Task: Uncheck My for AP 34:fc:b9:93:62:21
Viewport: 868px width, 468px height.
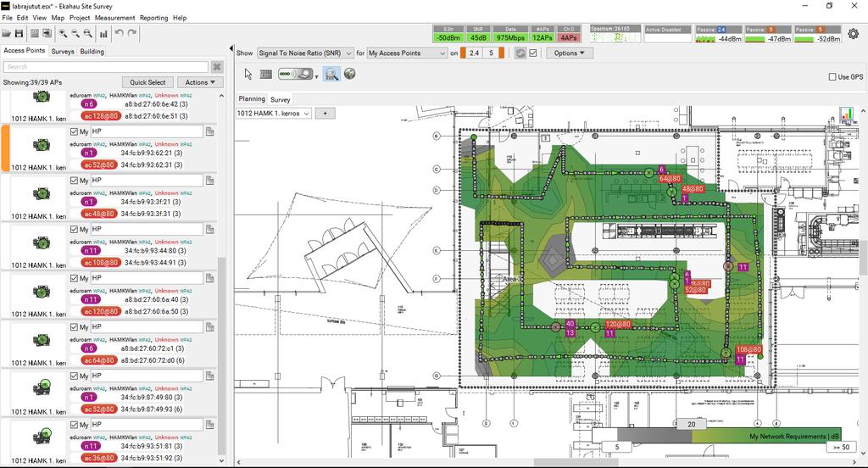Action: point(75,131)
